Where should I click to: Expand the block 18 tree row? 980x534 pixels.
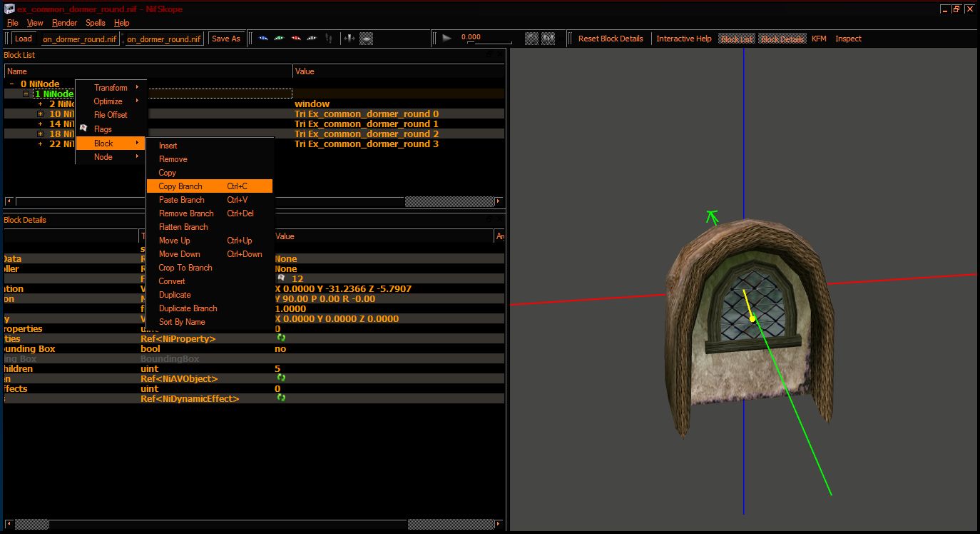pyautogui.click(x=40, y=134)
